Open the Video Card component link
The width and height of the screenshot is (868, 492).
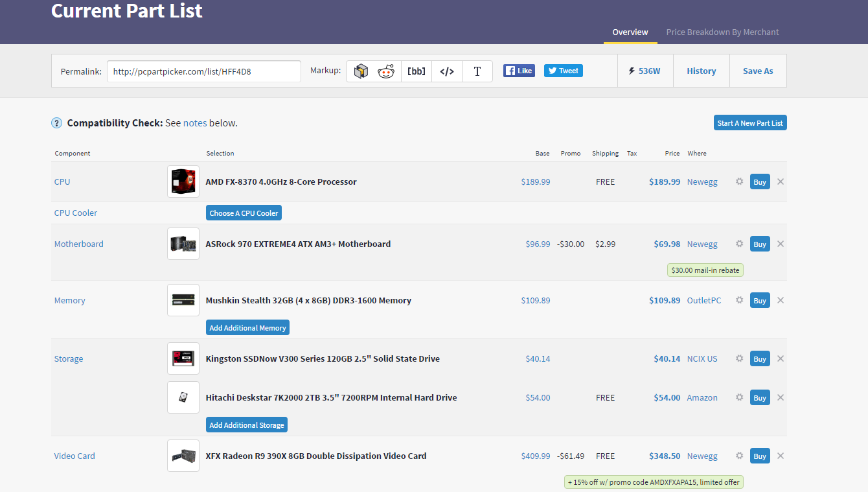click(74, 456)
